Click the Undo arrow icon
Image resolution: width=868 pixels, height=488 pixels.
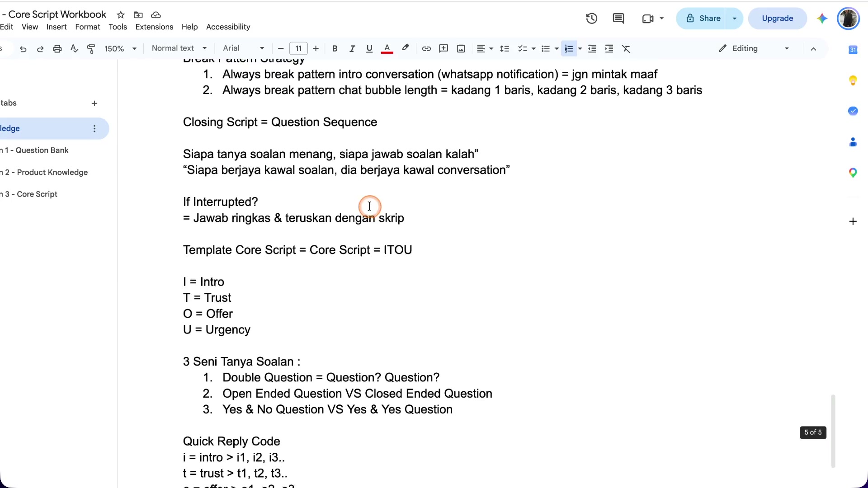[23, 49]
